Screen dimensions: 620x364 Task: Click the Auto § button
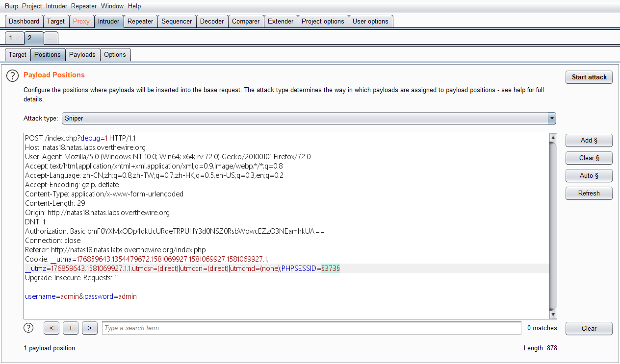589,176
